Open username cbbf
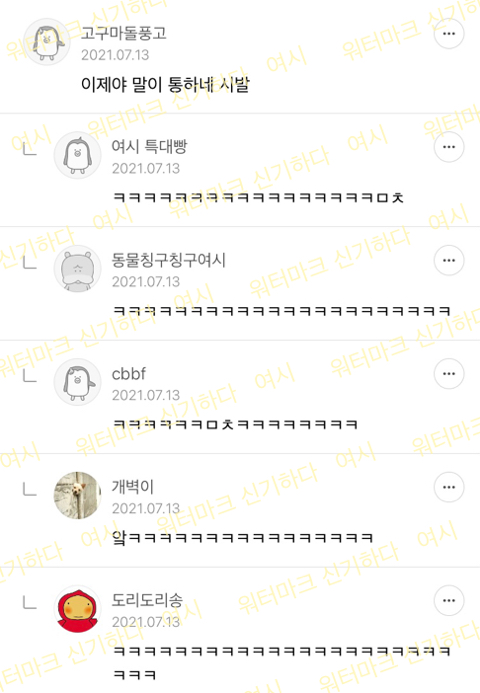 tap(129, 374)
